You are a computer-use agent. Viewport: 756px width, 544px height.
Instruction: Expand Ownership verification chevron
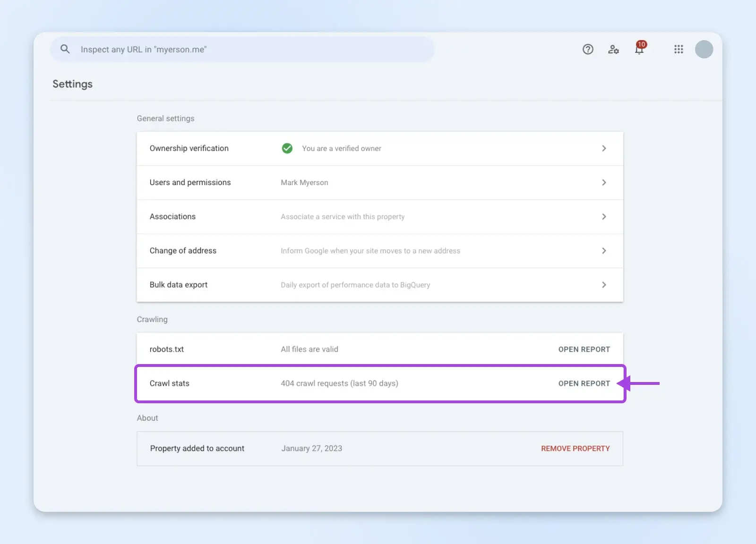[x=604, y=148]
